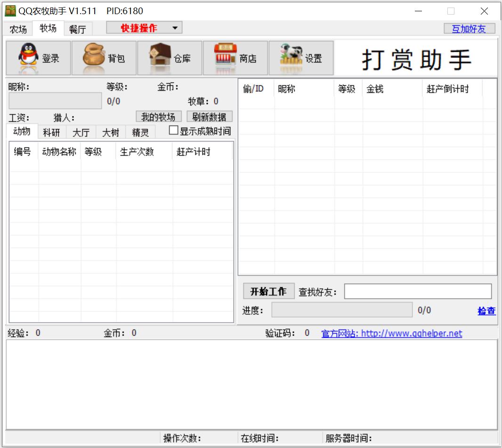This screenshot has height=448, width=502.
Task: Click the 我的牧场 button
Action: coord(158,117)
